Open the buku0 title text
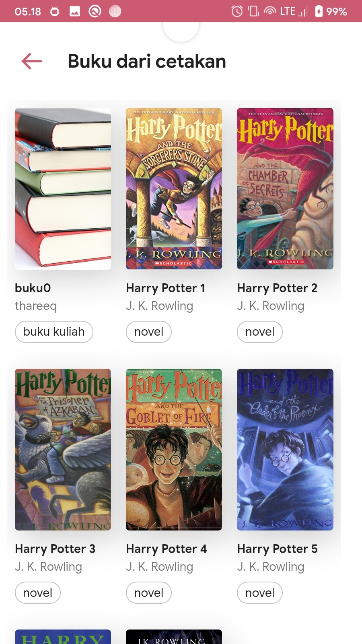The height and width of the screenshot is (644, 362). 33,288
